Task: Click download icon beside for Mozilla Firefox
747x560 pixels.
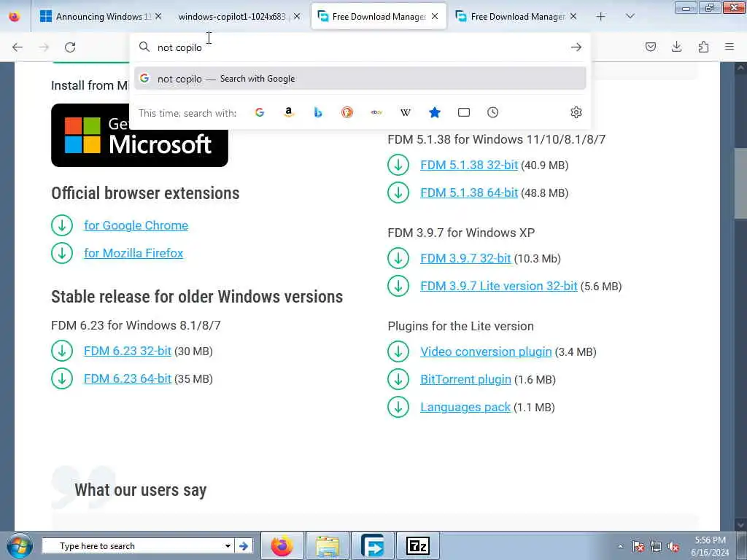Action: [62, 253]
